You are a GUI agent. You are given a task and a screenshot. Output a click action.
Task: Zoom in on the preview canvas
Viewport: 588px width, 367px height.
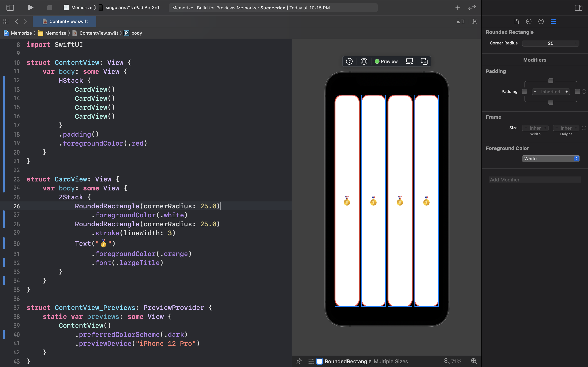[474, 361]
